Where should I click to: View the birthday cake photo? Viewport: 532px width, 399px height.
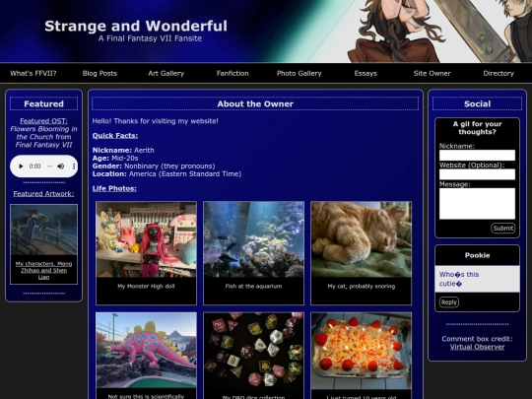pos(361,351)
